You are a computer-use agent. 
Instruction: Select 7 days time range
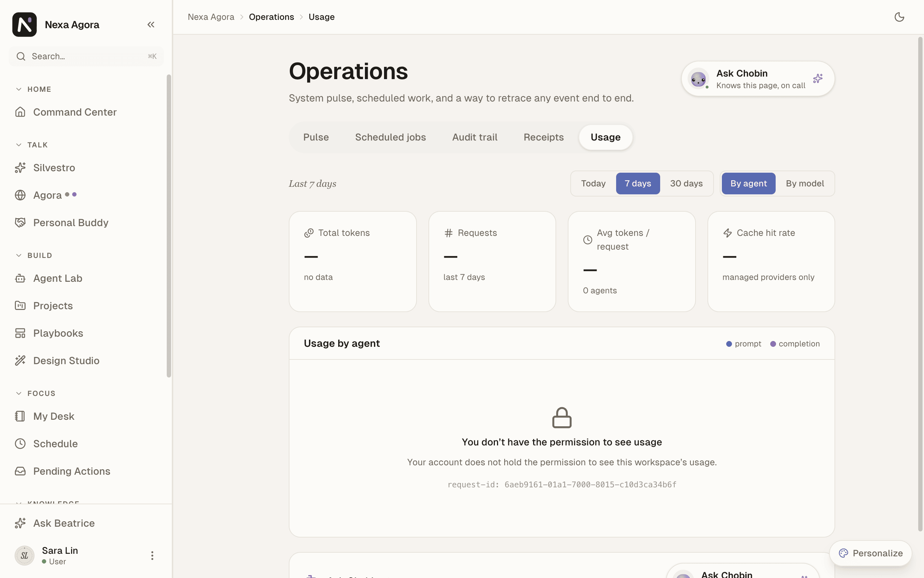[x=638, y=184]
